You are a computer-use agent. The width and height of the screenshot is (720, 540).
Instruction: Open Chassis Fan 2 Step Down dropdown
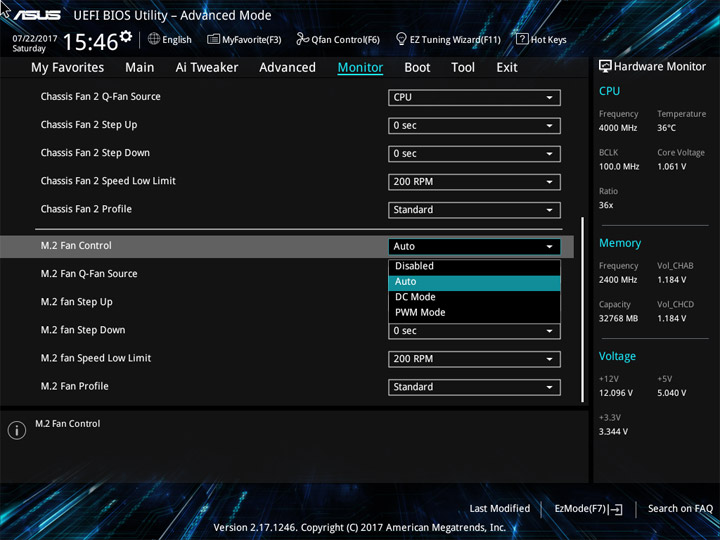pos(474,154)
